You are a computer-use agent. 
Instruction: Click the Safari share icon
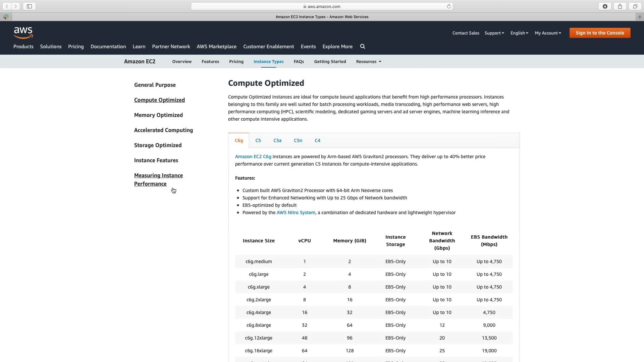pos(620,6)
